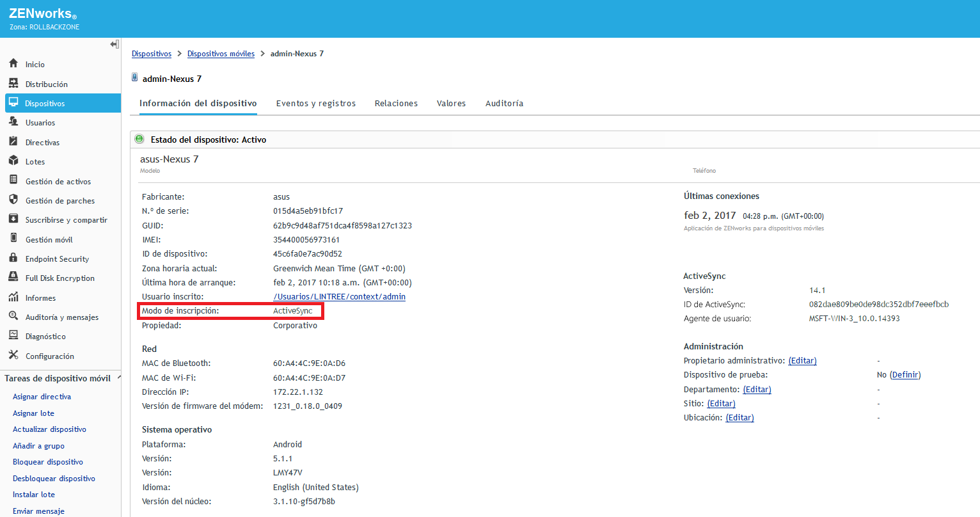Switch to Eventos y registros tab
Image resolution: width=980 pixels, height=517 pixels.
316,104
